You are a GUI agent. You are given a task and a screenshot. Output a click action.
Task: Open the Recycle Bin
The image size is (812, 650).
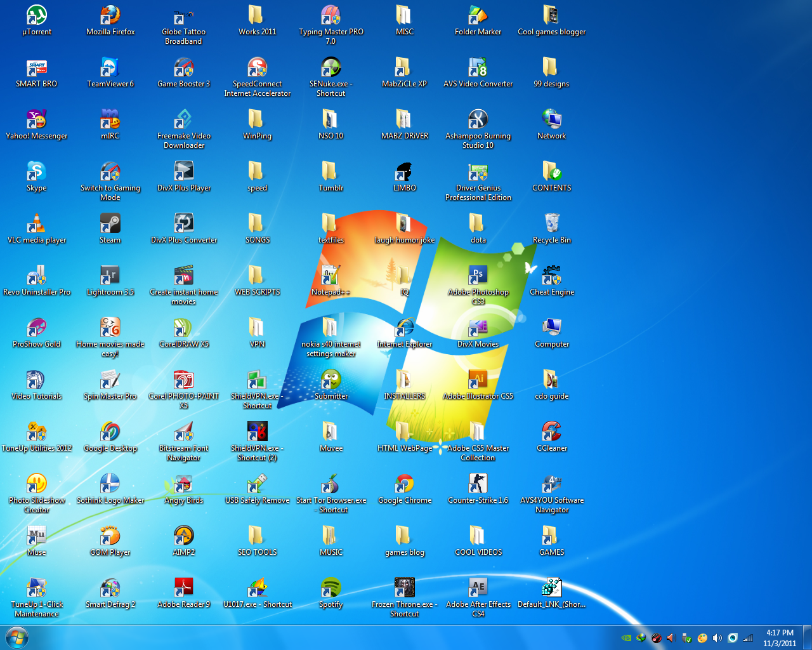(x=551, y=223)
